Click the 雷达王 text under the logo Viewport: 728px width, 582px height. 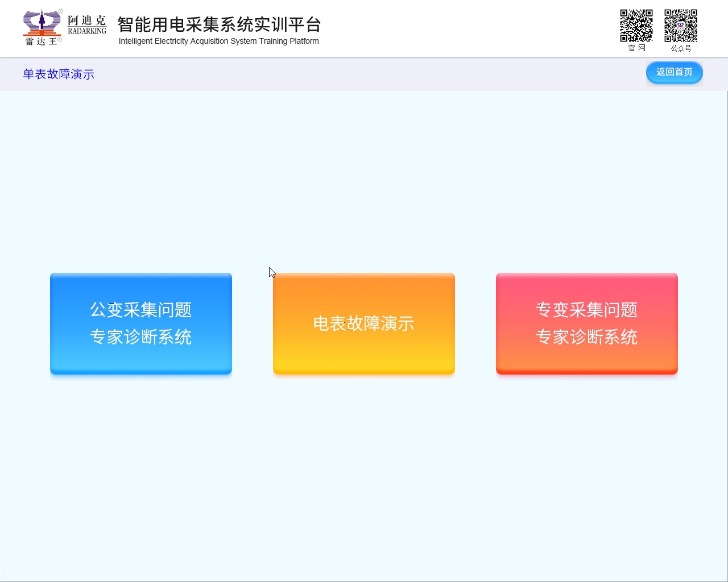click(42, 41)
